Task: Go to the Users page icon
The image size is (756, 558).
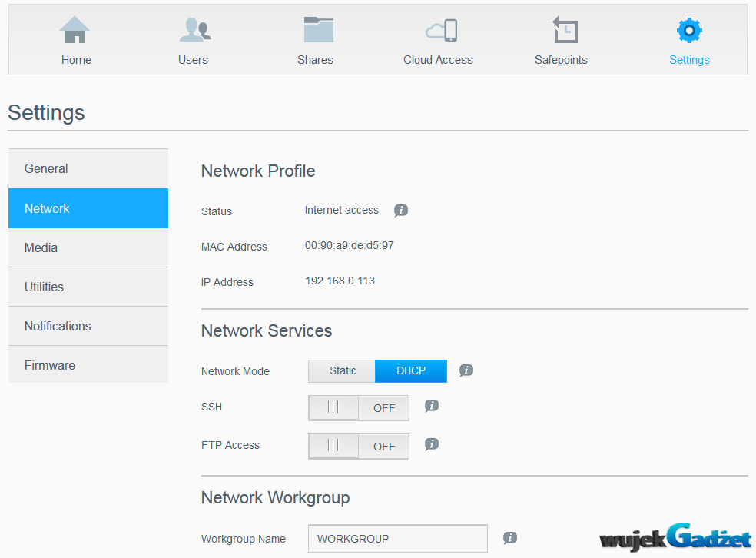Action: pos(194,31)
